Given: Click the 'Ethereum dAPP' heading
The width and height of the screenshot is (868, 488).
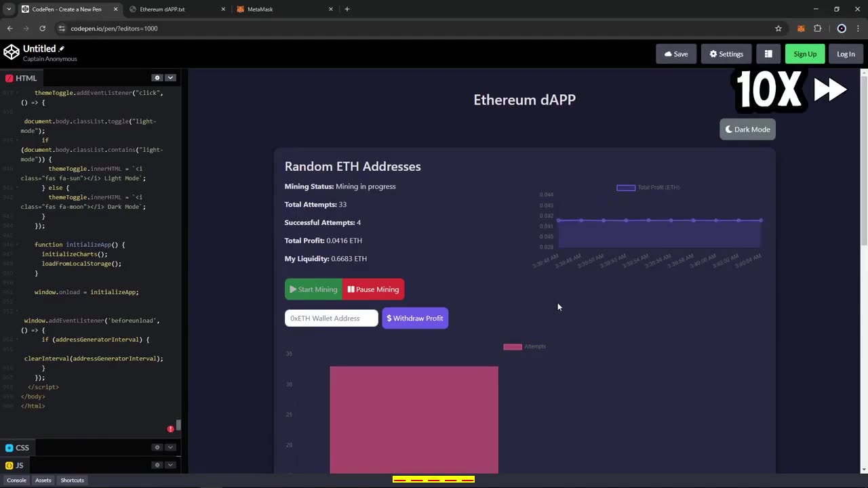Looking at the screenshot, I should pyautogui.click(x=524, y=100).
